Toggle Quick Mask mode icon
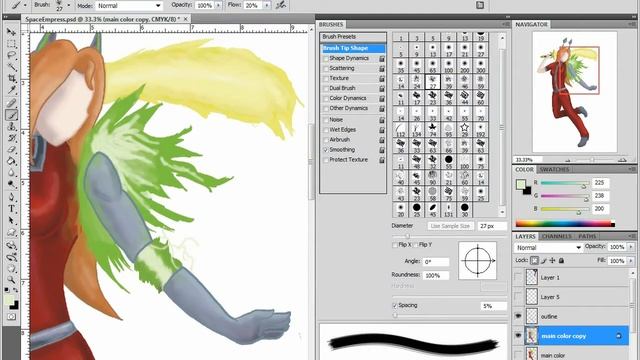Image resolution: width=640 pixels, height=360 pixels. click(x=11, y=317)
